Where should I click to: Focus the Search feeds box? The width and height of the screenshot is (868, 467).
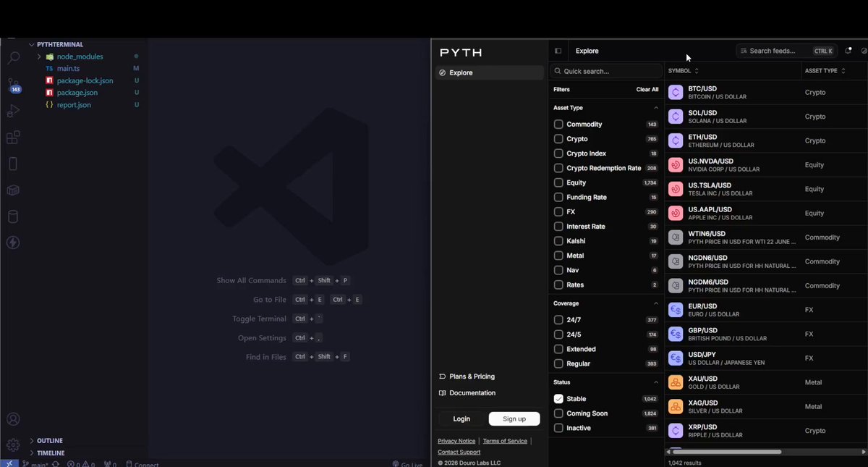(786, 51)
